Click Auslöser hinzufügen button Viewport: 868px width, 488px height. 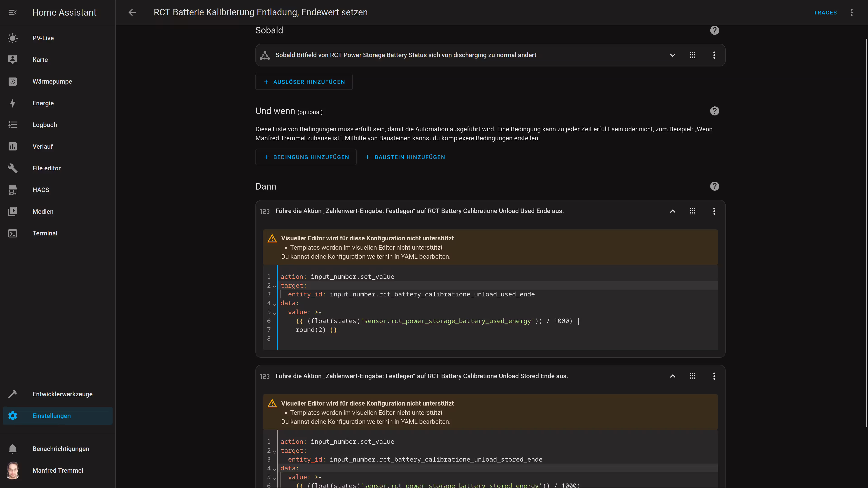point(304,82)
